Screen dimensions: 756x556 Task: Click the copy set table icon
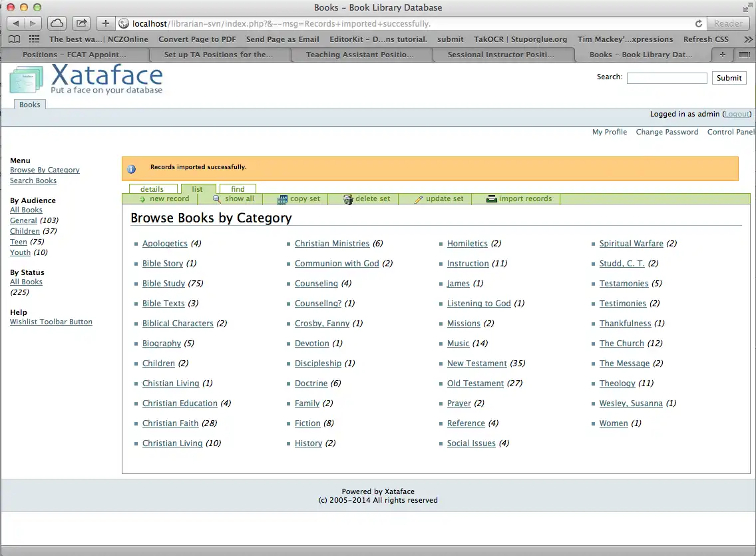tap(283, 199)
